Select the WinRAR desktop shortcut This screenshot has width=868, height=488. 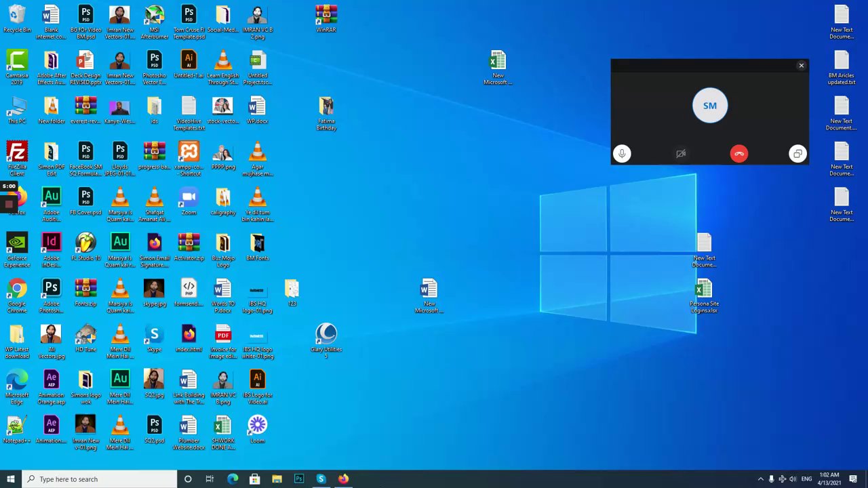[326, 20]
